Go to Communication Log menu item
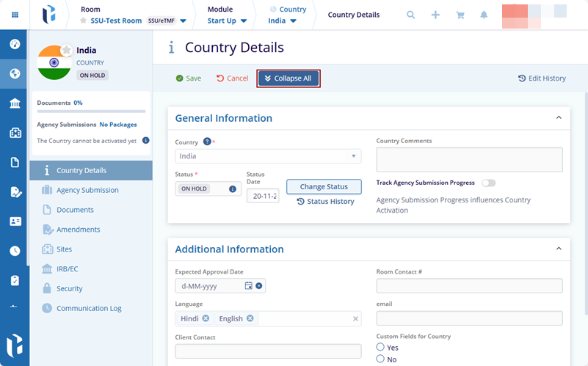588x366 pixels. 89,308
